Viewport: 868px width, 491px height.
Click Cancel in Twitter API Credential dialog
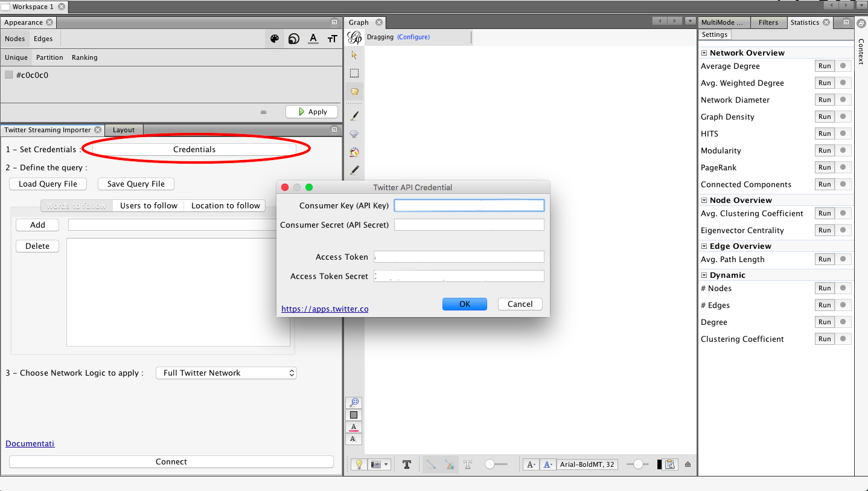520,304
